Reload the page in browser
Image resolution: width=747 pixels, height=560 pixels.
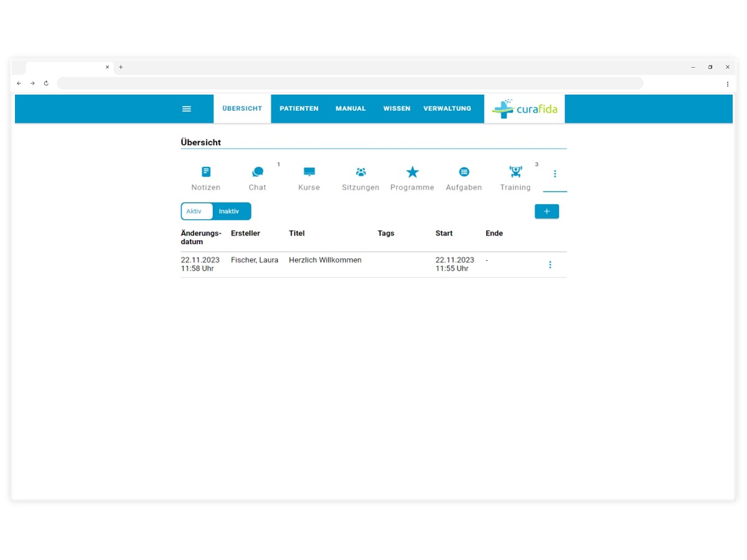click(46, 83)
